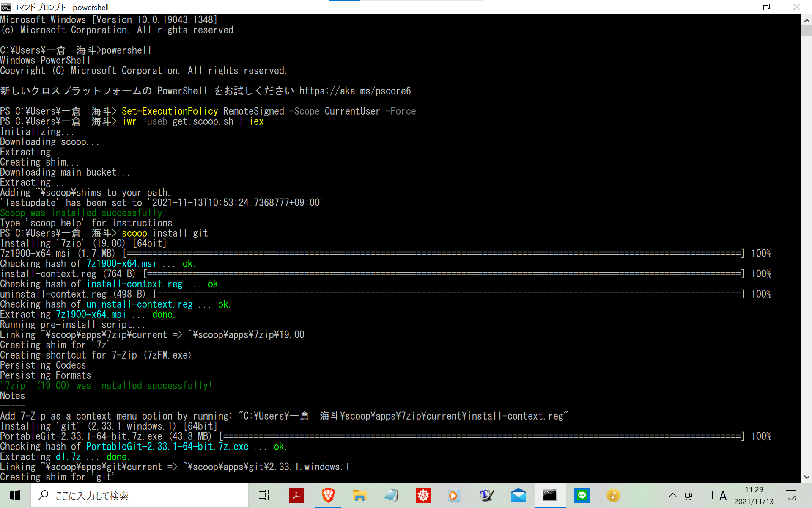Click the Meet Now tray icon
The height and width of the screenshot is (508, 812).
689,495
